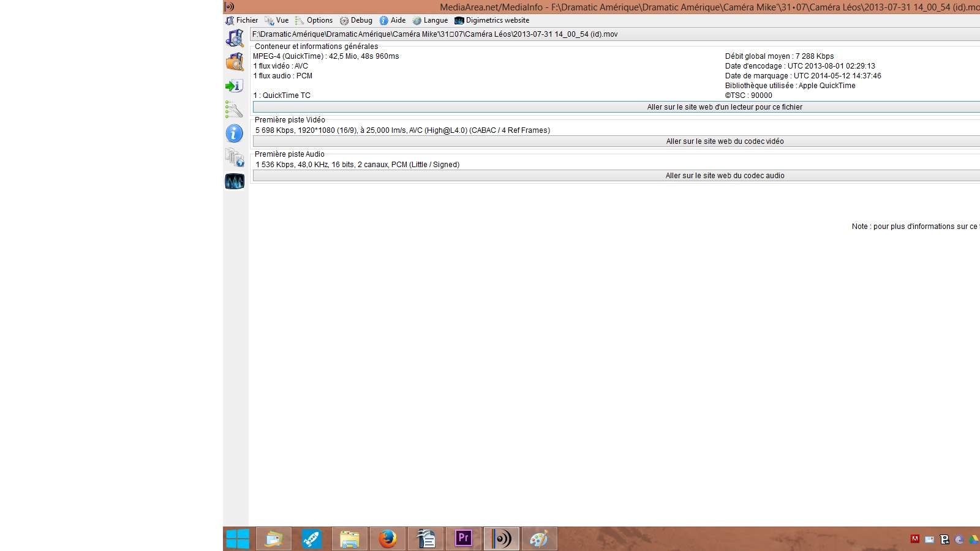Click the black B icon in the system tray
Viewport: 980px width, 551px height.
point(944,539)
